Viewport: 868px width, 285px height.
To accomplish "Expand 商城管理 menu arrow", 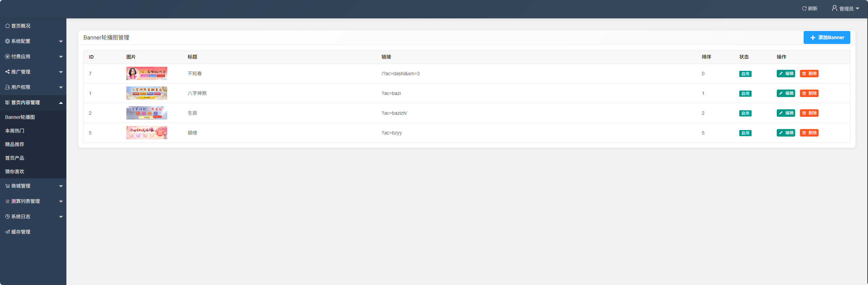I will 61,186.
